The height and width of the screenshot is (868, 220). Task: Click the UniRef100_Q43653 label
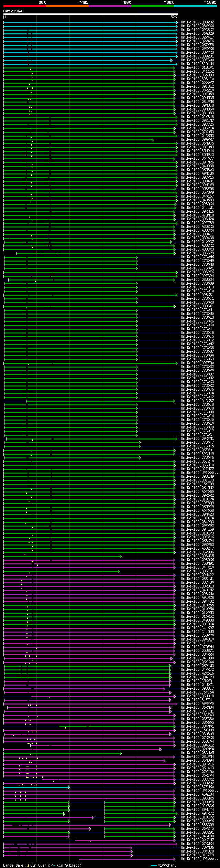tap(197, 136)
